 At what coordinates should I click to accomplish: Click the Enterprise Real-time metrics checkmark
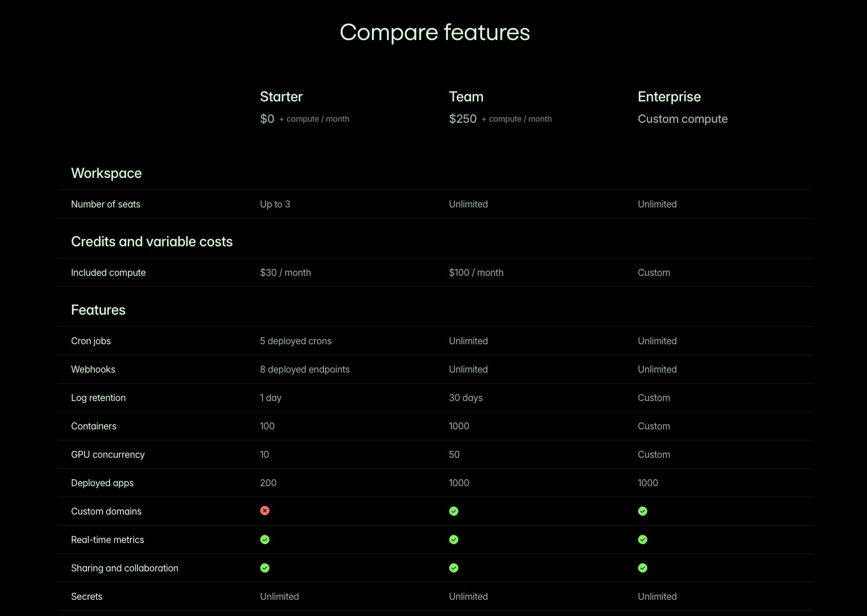click(x=643, y=540)
